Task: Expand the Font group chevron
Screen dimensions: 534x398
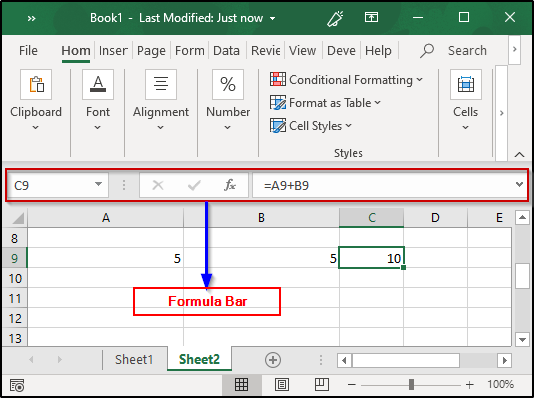Action: coord(97,128)
